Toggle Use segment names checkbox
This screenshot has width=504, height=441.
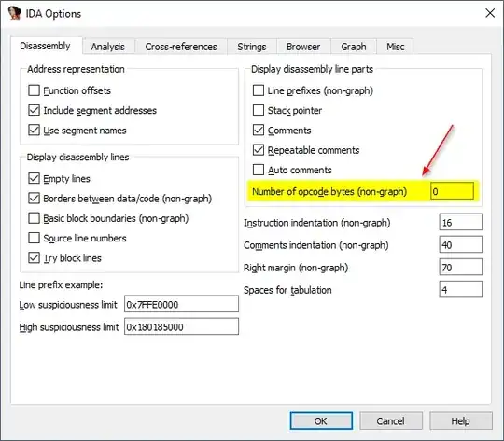point(35,131)
